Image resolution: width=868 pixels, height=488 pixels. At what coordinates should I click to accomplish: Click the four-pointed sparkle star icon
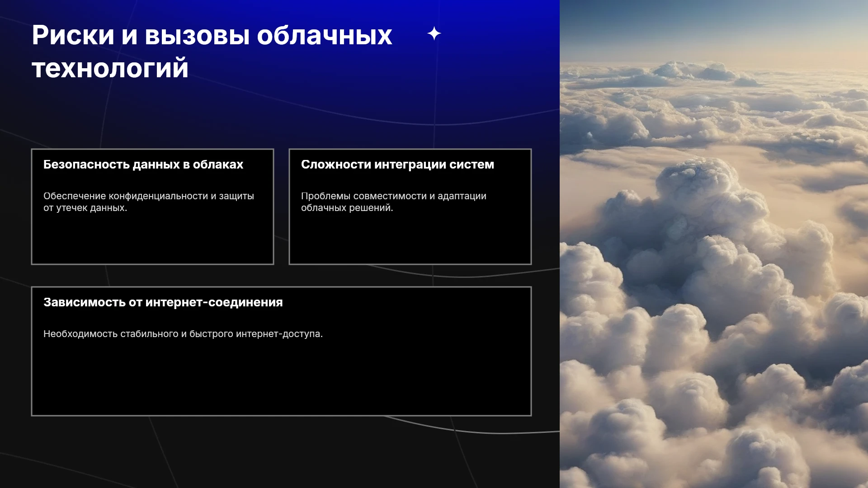click(x=434, y=33)
